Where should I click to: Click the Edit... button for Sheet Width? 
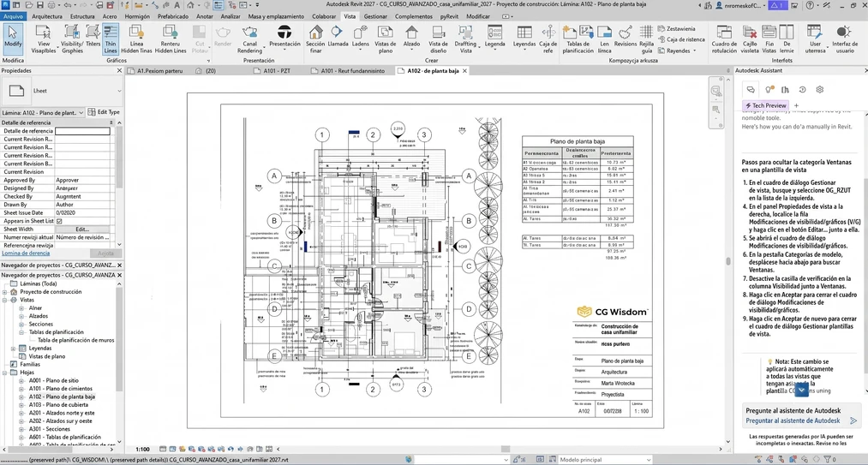pos(82,230)
